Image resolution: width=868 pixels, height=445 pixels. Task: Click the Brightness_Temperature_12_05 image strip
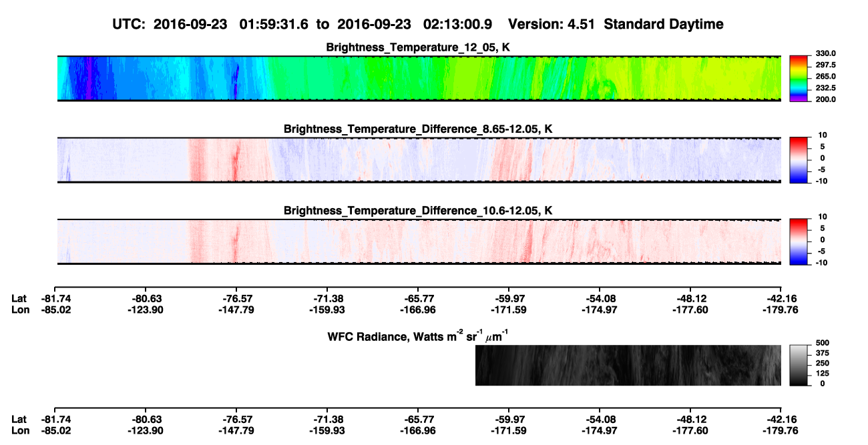click(419, 78)
